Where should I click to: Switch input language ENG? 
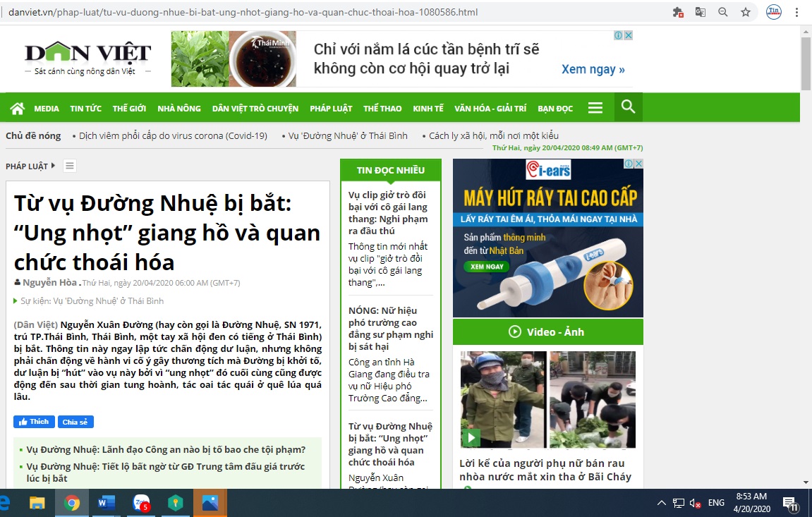[716, 502]
